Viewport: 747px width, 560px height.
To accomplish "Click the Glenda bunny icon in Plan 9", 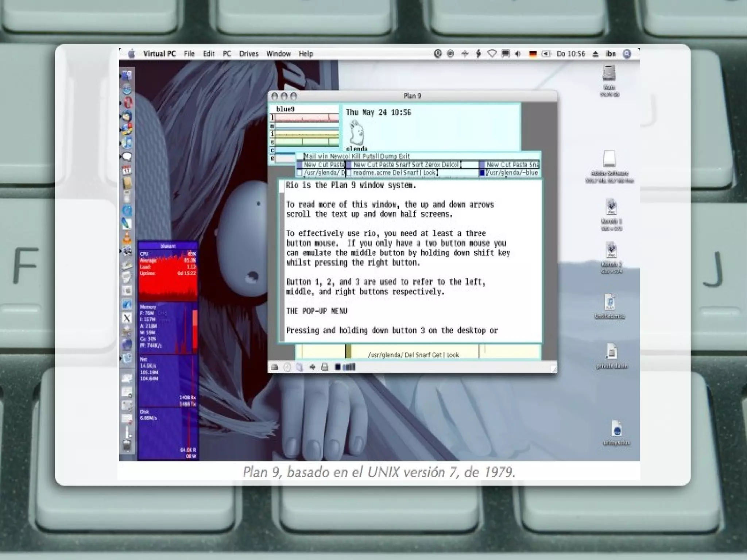I will pos(356,134).
